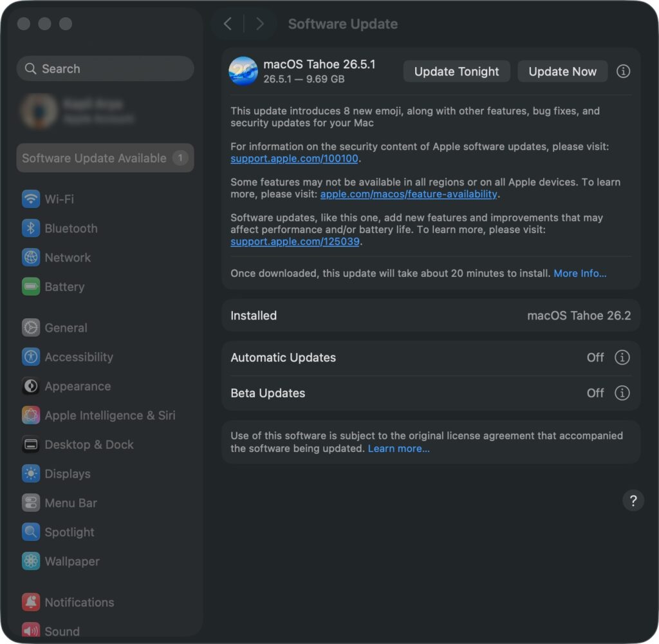This screenshot has height=644, width=659.
Task: Click Automatic Updates Off value
Action: pyautogui.click(x=595, y=357)
